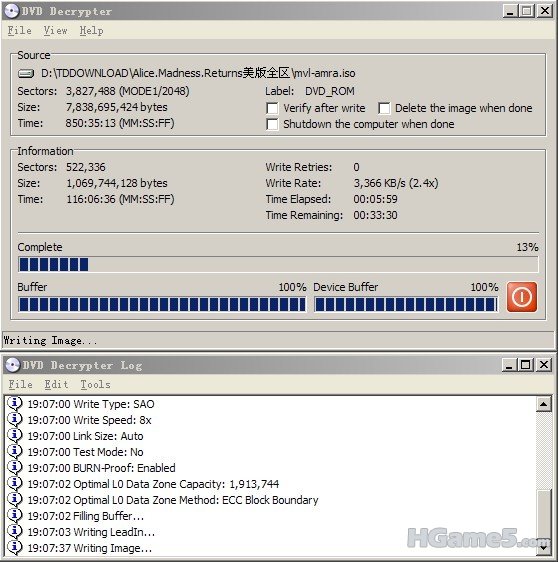Viewport: 558px width, 562px height.
Task: Click the log scrollbar down arrow
Action: pyautogui.click(x=544, y=548)
